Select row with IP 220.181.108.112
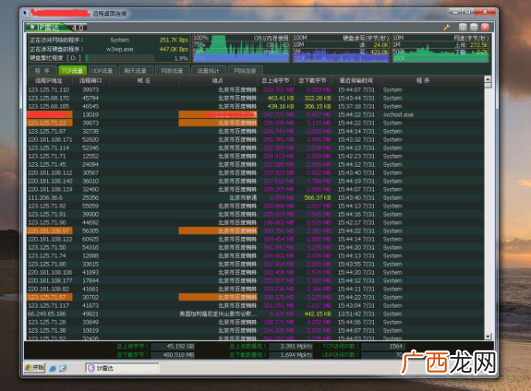This screenshot has height=391, width=531. (255, 173)
